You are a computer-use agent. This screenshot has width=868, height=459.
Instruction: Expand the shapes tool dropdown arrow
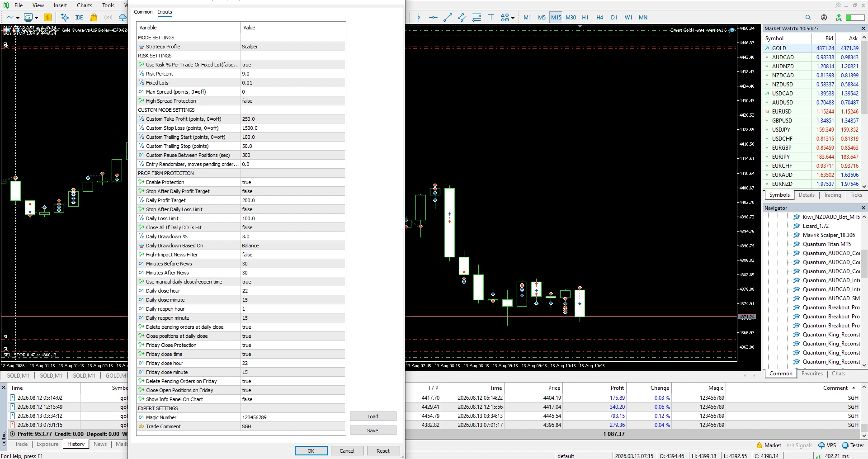tap(513, 18)
